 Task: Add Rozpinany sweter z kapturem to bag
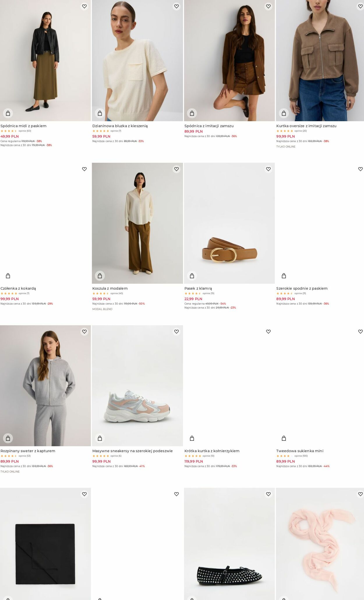point(8,438)
